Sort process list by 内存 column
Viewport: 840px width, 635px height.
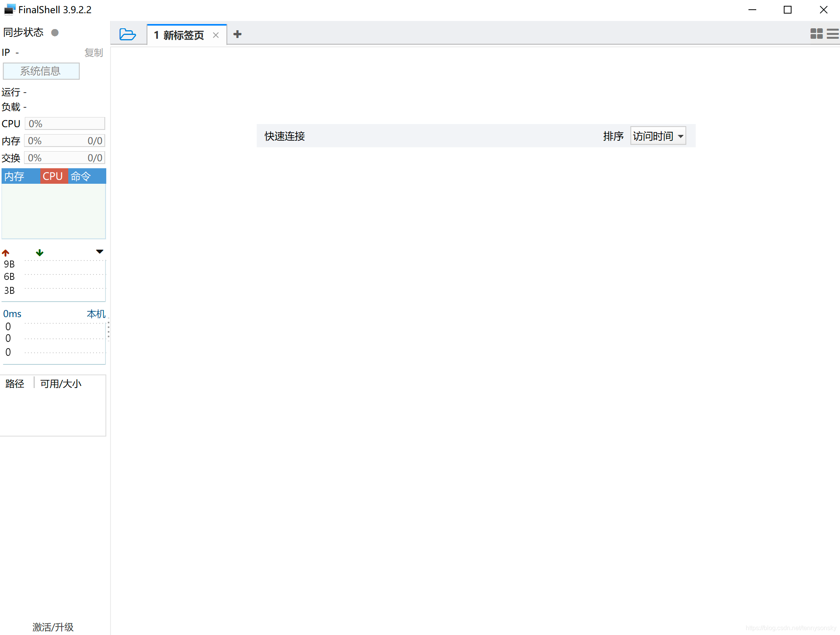coord(15,176)
